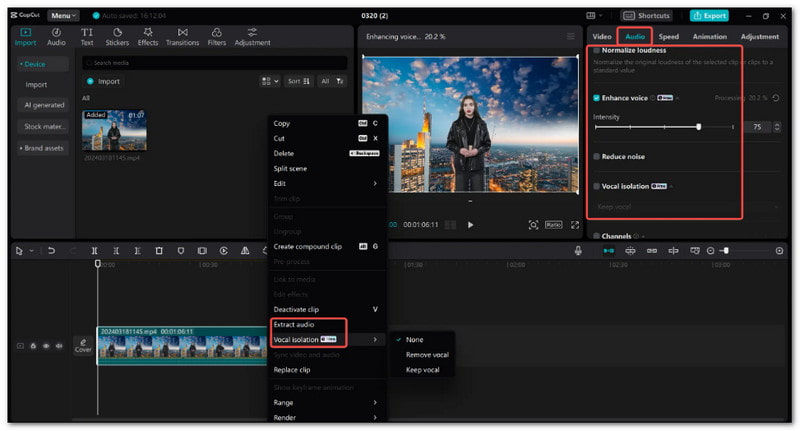800x431 pixels.
Task: Select Stock materials in the sidebar
Action: 44,126
